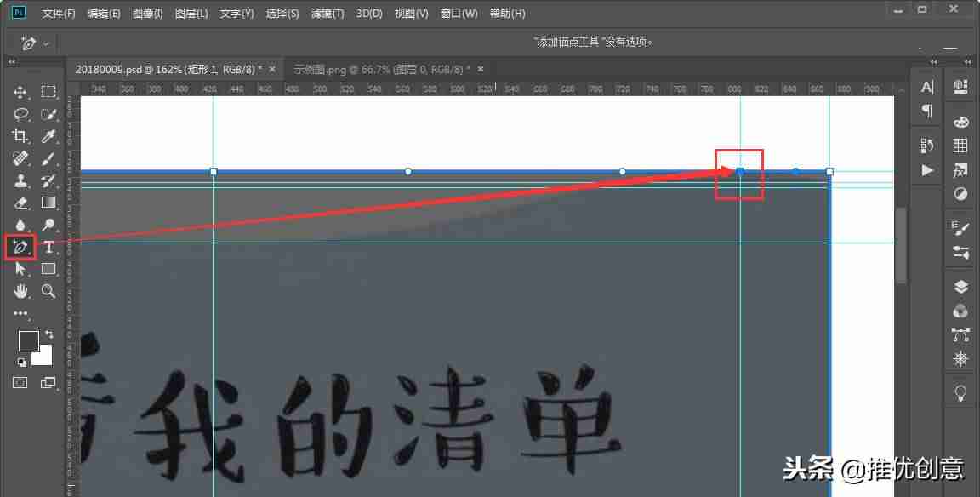Open the Actions panel play icon
The height and width of the screenshot is (497, 980).
coord(927,170)
